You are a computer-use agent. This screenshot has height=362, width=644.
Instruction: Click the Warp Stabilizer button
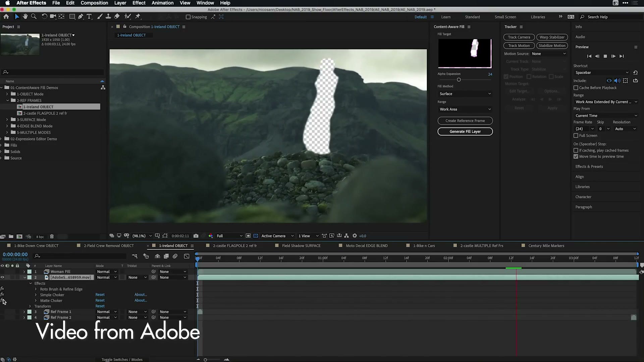tap(552, 37)
